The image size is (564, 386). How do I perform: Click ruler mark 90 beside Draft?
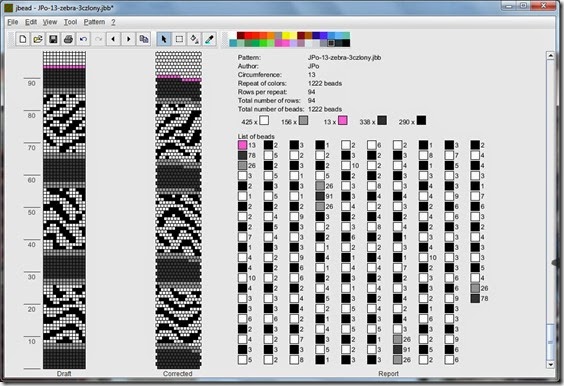click(32, 83)
